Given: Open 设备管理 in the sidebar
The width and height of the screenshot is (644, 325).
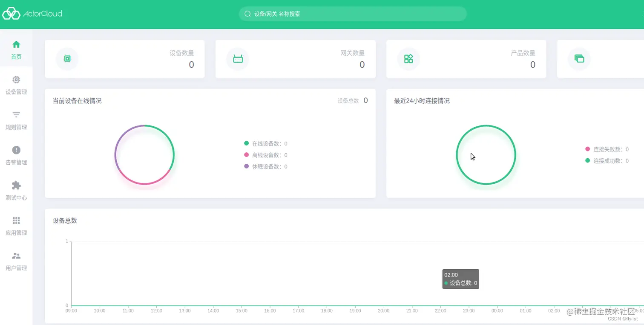Looking at the screenshot, I should (x=16, y=85).
